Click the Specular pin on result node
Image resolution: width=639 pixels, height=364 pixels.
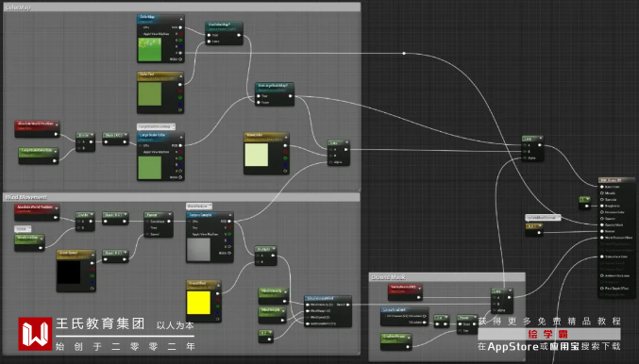[x=602, y=200]
